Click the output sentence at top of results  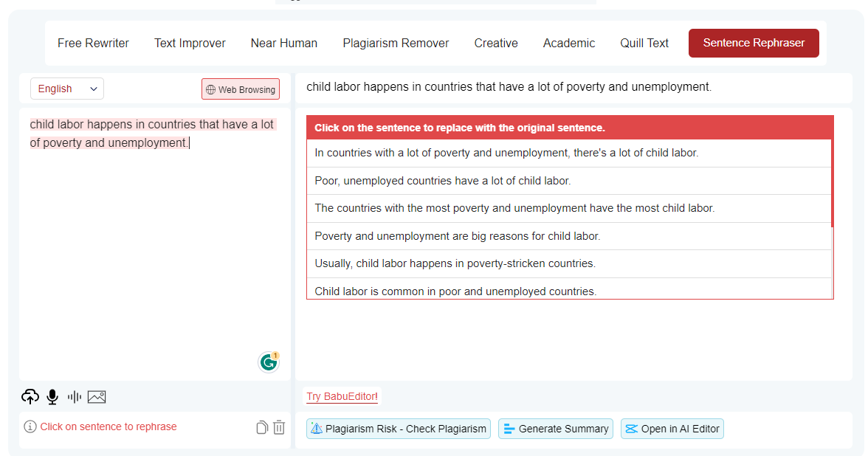click(509, 87)
